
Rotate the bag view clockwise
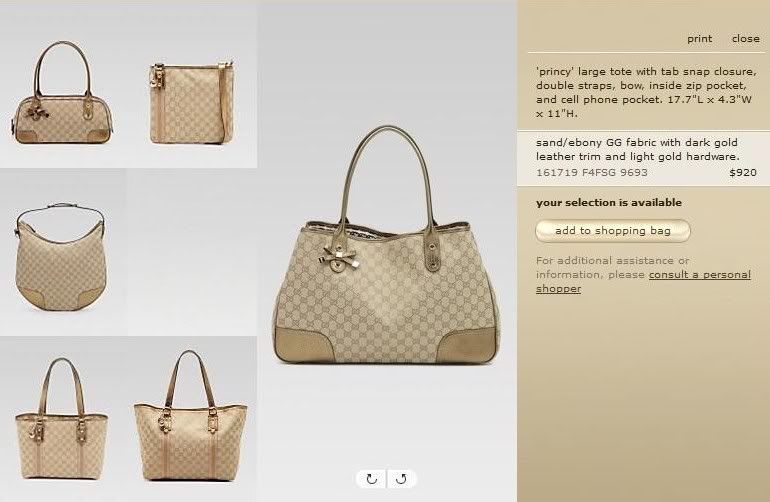tap(371, 479)
